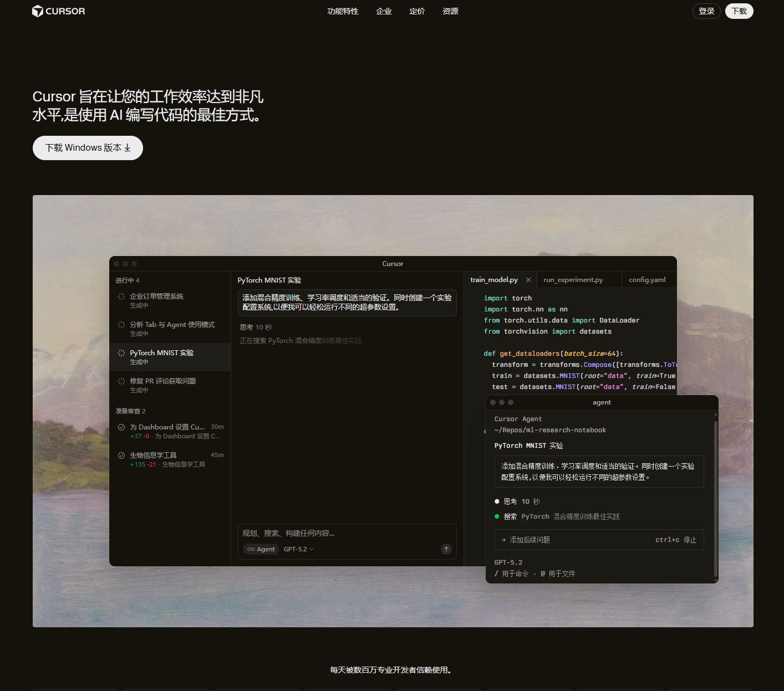Open the 资源 navigation menu

pyautogui.click(x=450, y=11)
